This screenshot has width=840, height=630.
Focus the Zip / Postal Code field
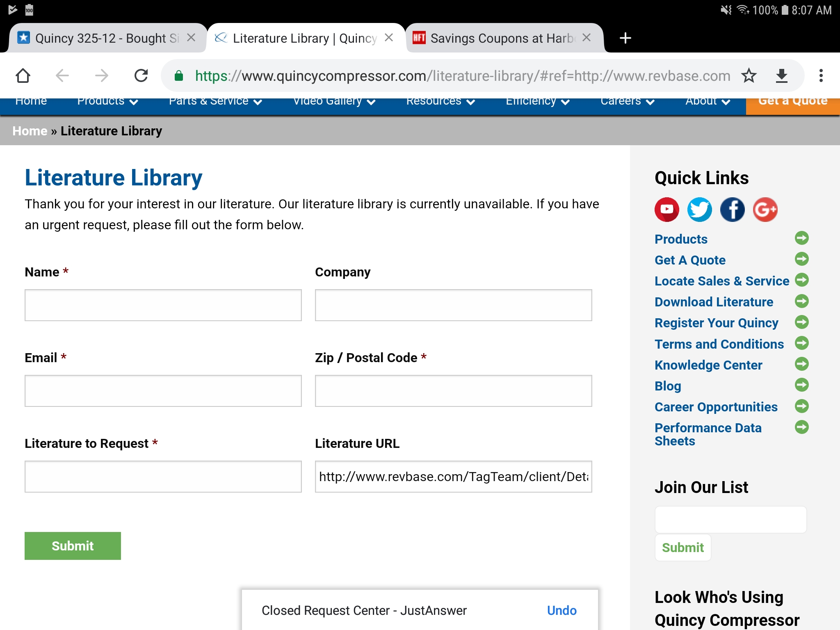pos(454,391)
